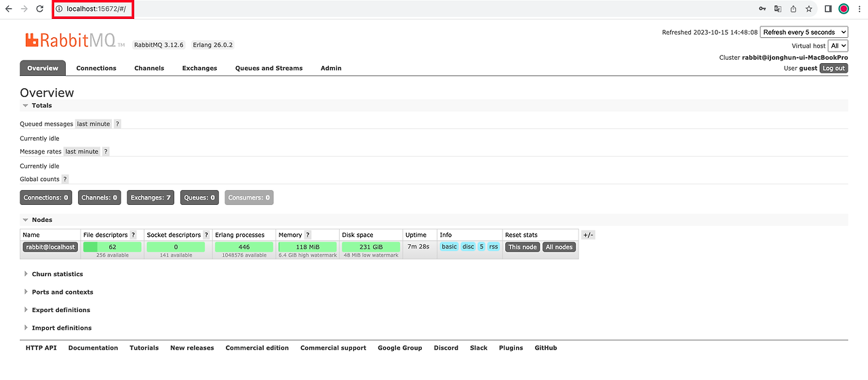868x380 pixels.
Task: Click the Memory 118 MiB usage bar
Action: (308, 247)
